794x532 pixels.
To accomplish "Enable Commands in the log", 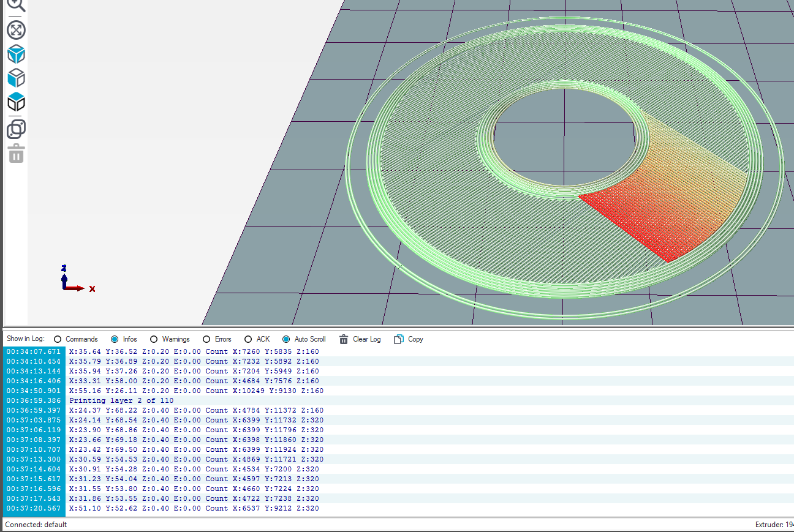I will [58, 339].
